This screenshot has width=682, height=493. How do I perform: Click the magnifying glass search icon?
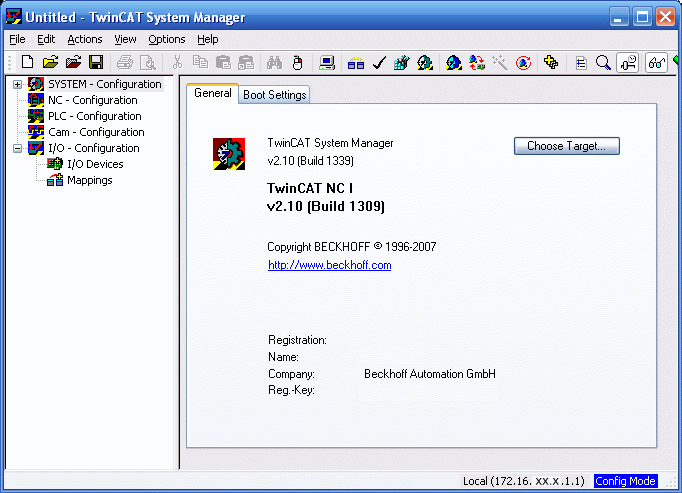tap(603, 64)
